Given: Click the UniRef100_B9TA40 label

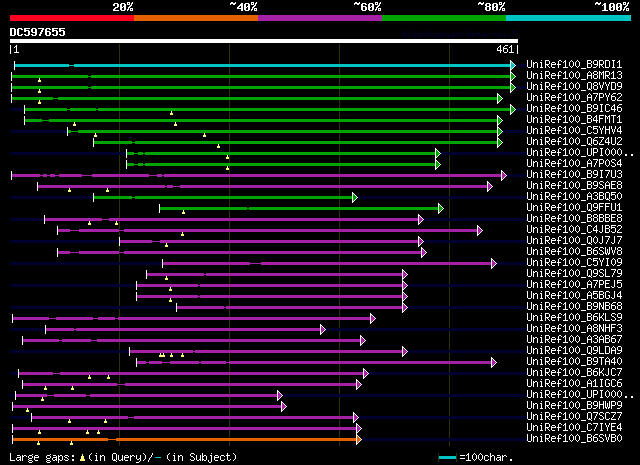Looking at the screenshot, I should point(574,362).
